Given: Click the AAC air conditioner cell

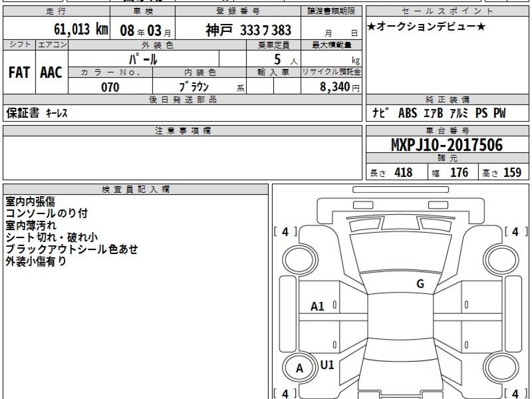Looking at the screenshot, I should (51, 73).
